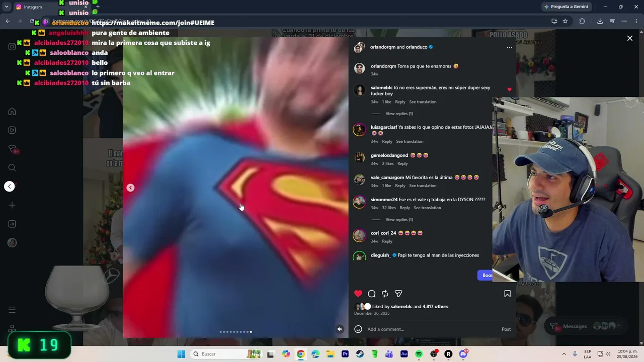
Task: See translation of vale_camargom's comment
Action: [x=423, y=186]
